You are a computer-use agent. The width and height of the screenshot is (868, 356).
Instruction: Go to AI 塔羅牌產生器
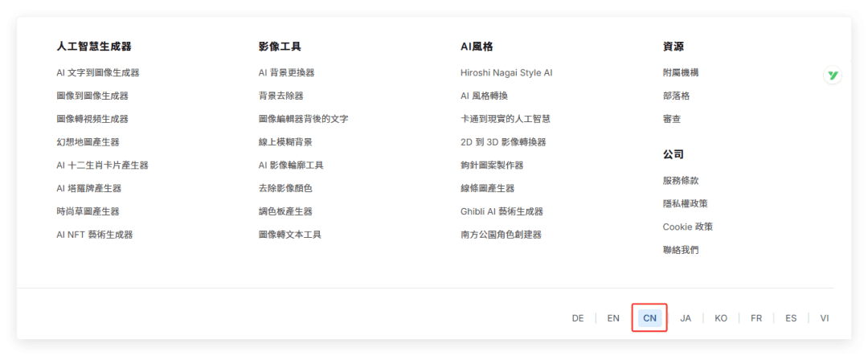[x=88, y=188]
